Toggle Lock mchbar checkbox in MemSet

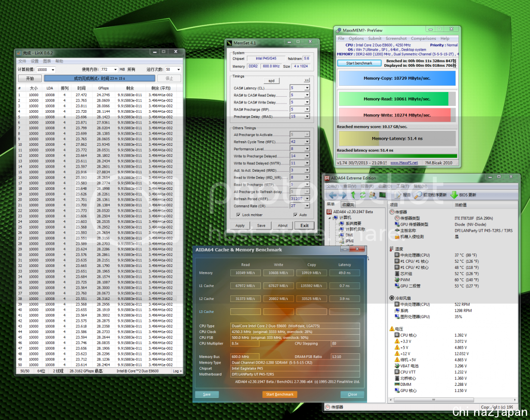(239, 215)
